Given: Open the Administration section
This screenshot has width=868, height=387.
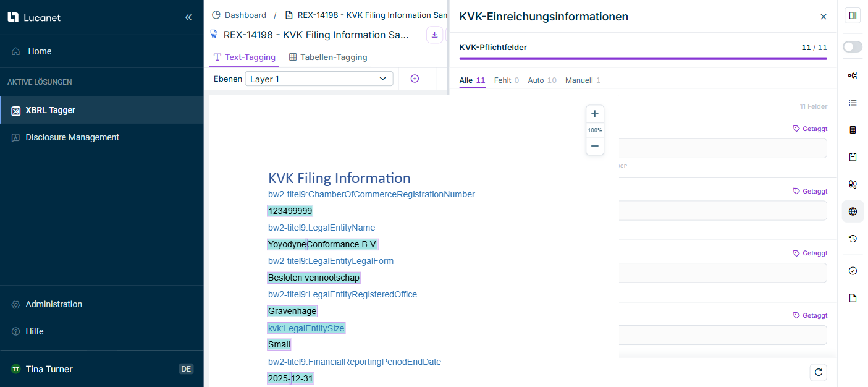Looking at the screenshot, I should [101, 304].
